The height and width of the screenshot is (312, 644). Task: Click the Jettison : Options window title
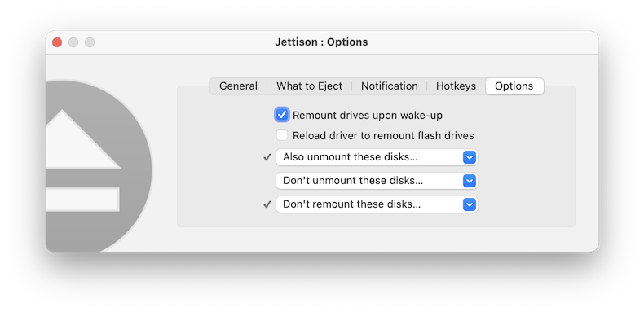pyautogui.click(x=321, y=42)
